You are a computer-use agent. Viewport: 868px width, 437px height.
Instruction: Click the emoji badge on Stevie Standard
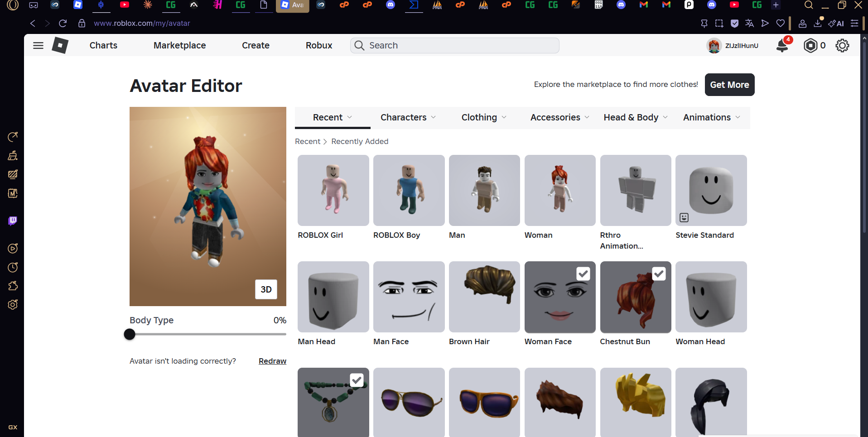tap(684, 218)
